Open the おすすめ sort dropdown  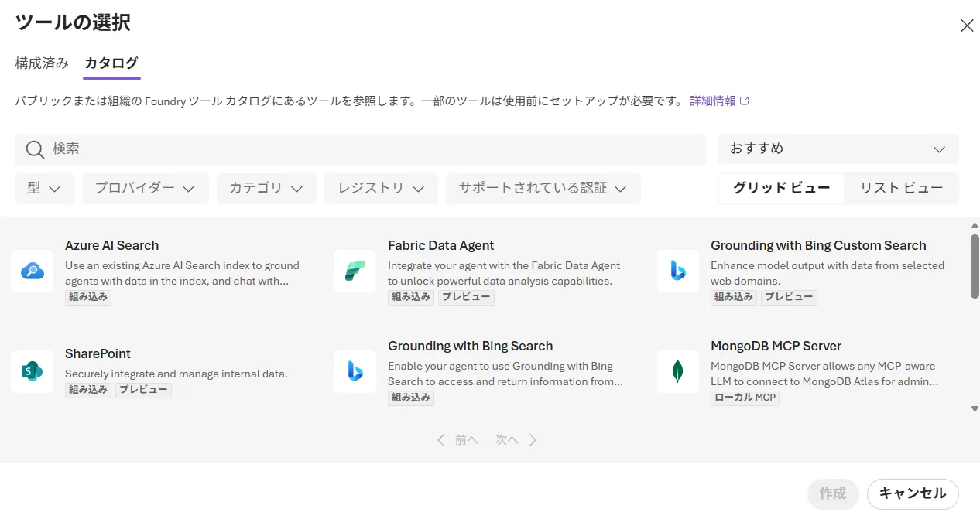(838, 149)
